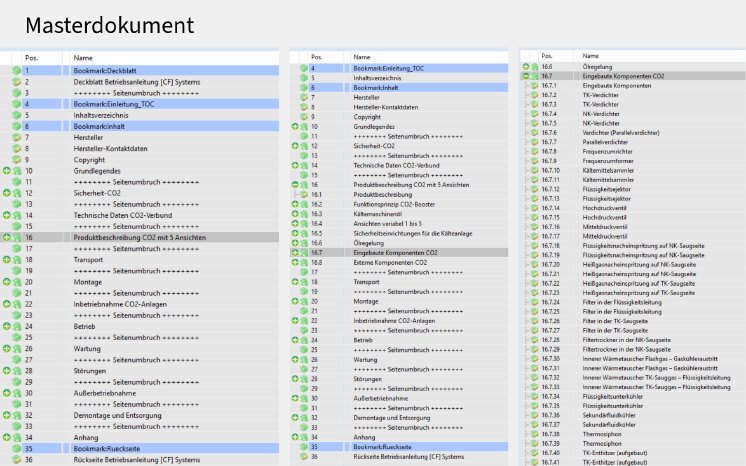746x466 pixels.
Task: Click the Hersteller row icon in the left list
Action: click(17, 138)
